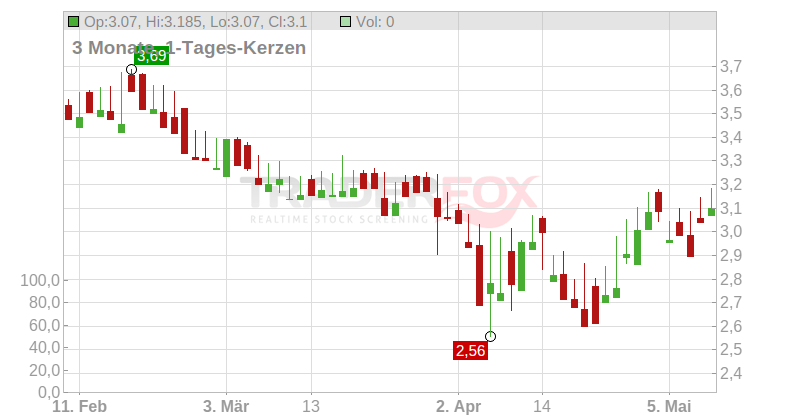Click the 3,0 price axis label

pos(731,231)
